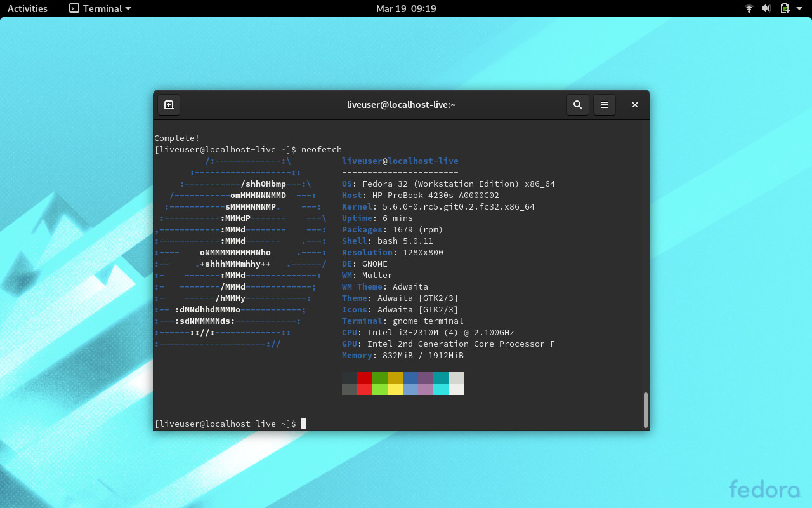Click the OS line showing Fedora 32

(x=449, y=184)
